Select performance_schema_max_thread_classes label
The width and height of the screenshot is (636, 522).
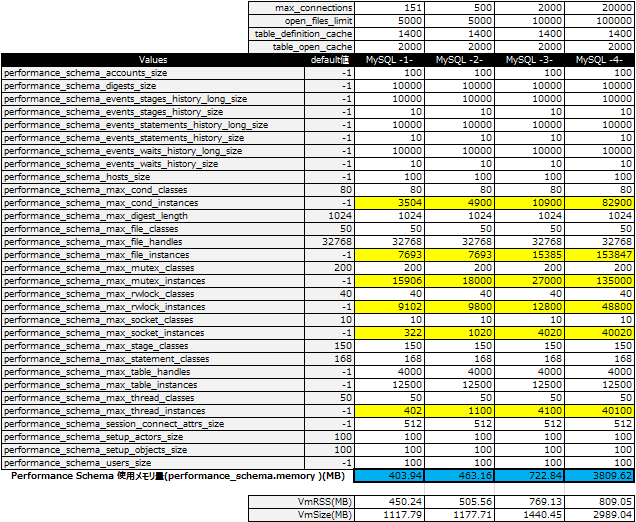coord(153,397)
